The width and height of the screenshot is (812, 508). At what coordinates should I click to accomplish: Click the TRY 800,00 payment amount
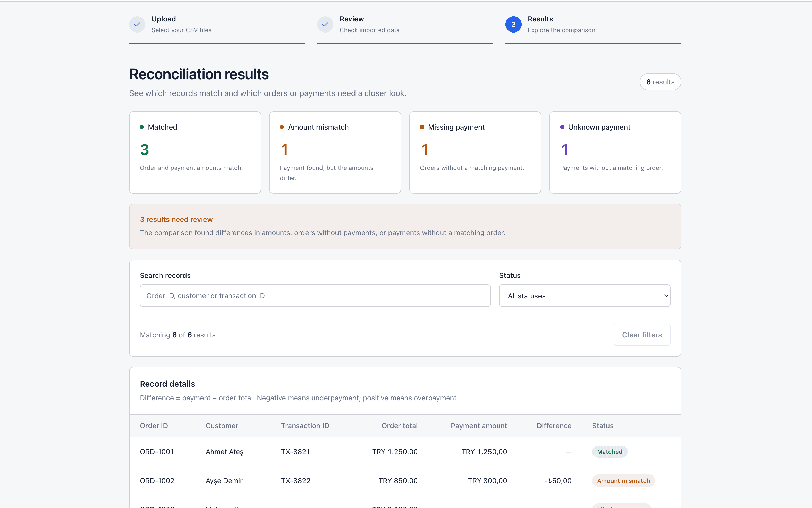click(x=487, y=481)
